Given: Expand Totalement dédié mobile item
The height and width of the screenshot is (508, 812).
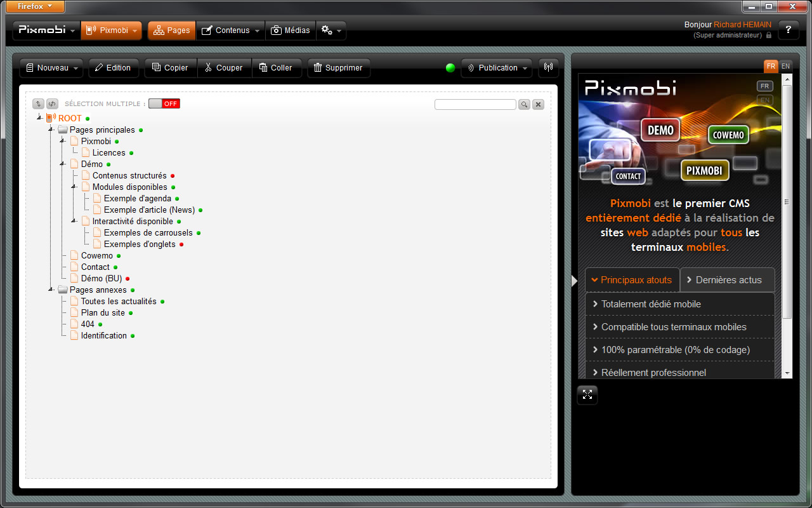Looking at the screenshot, I should 680,304.
